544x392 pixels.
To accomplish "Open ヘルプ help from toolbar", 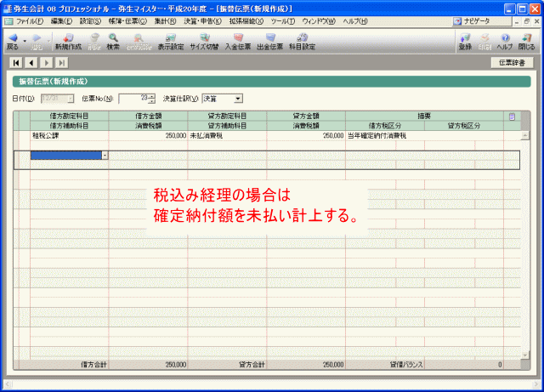I will click(505, 42).
